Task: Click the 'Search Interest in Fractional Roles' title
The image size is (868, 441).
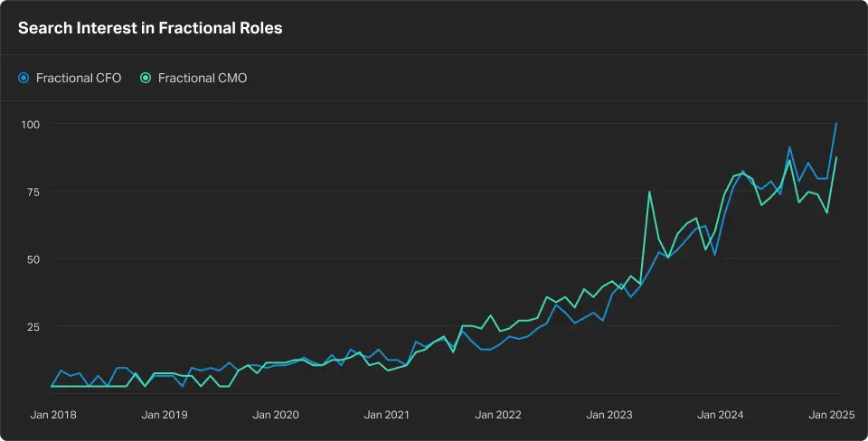Action: coord(150,28)
